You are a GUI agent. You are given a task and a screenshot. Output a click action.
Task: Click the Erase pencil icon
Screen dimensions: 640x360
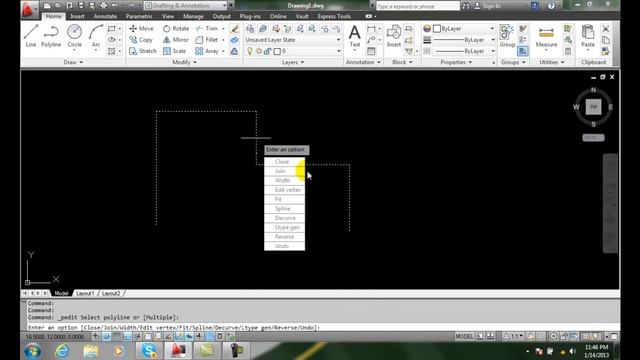(234, 29)
